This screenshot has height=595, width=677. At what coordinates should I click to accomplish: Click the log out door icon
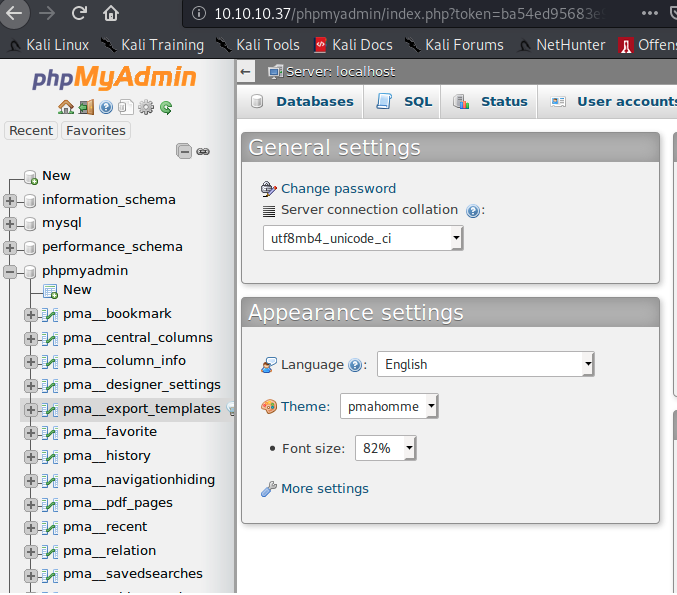(x=86, y=107)
